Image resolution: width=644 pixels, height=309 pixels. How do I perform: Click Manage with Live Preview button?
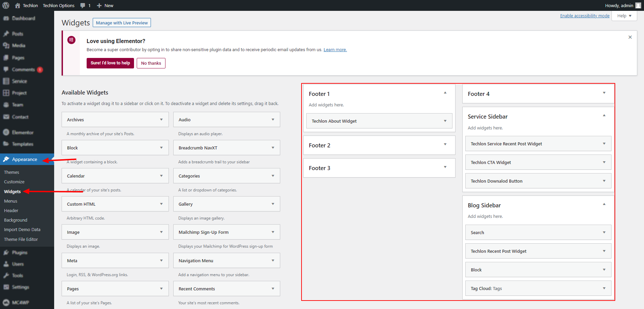tap(122, 23)
